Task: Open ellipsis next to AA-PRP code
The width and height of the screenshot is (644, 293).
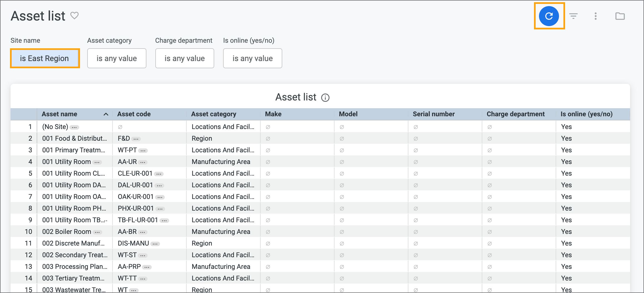Action: coord(147,267)
